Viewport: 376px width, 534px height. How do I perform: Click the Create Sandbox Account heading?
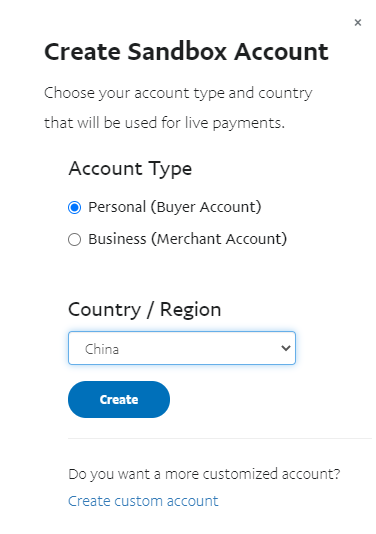tap(186, 52)
